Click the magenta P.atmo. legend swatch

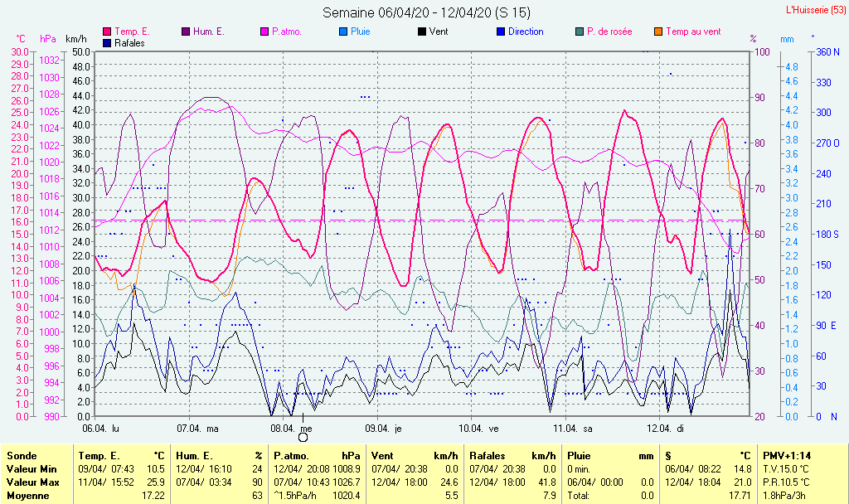tap(264, 32)
